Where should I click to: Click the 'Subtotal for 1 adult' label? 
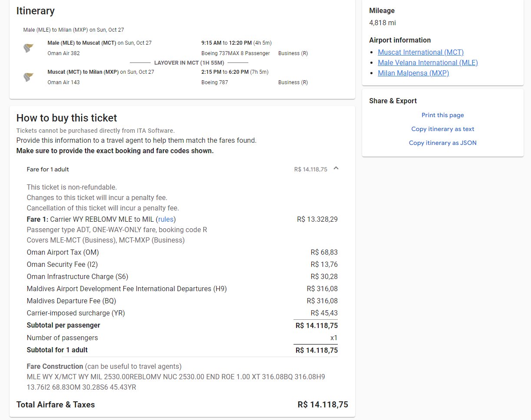57,350
